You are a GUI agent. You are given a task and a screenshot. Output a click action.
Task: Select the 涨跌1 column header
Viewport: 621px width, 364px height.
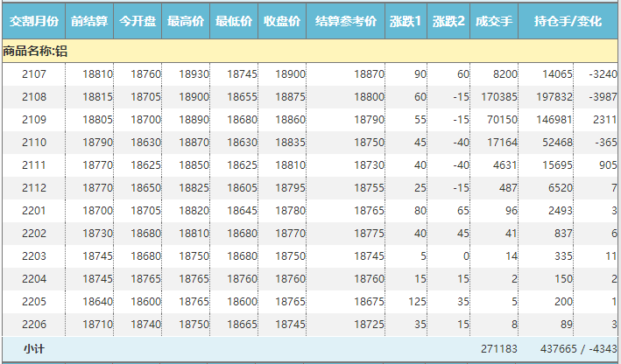pyautogui.click(x=406, y=20)
